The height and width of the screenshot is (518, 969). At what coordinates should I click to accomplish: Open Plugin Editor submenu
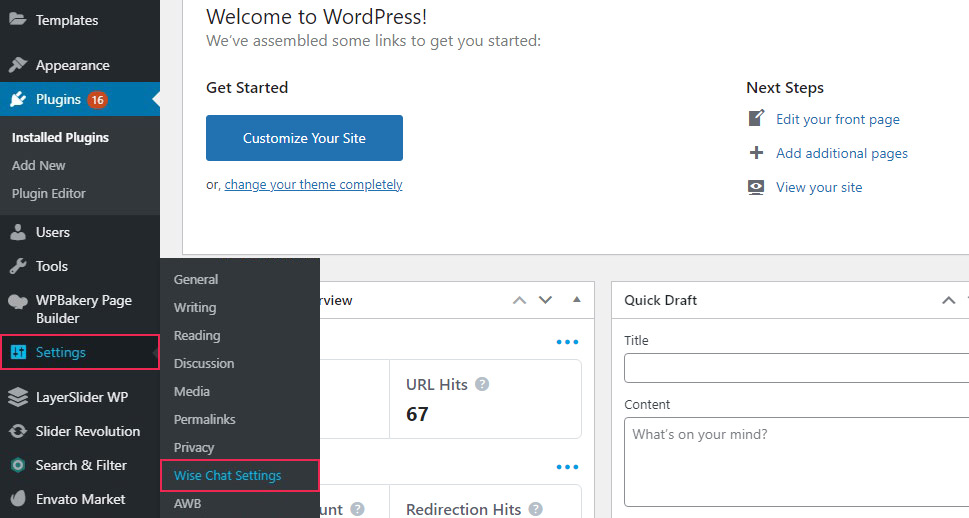coord(48,193)
